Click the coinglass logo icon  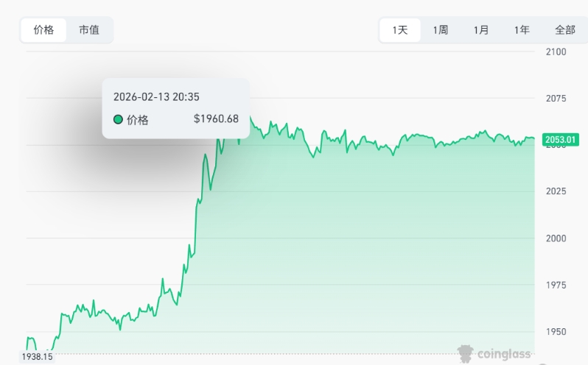point(465,354)
